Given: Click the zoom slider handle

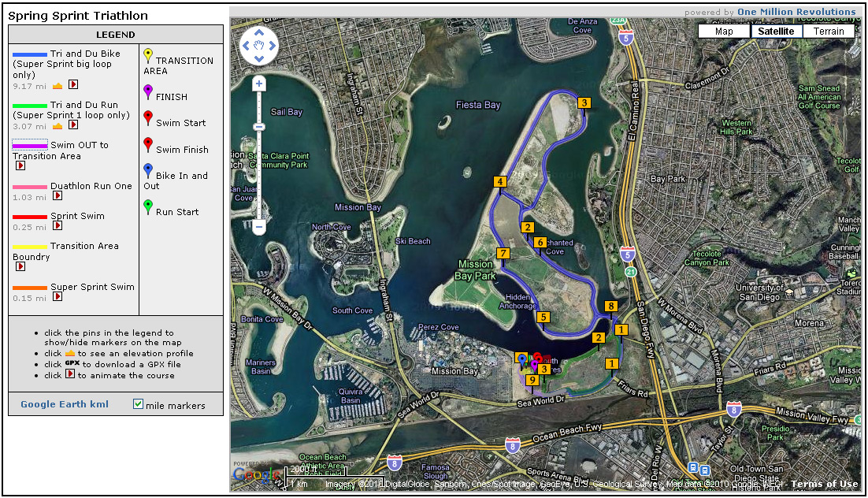Looking at the screenshot, I should 258,127.
